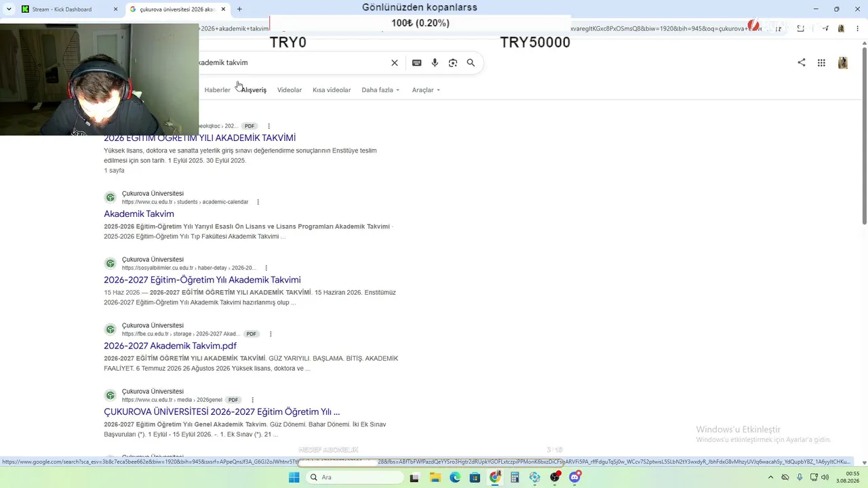The width and height of the screenshot is (868, 488).
Task: Open the Windows Start menu
Action: pos(294,477)
